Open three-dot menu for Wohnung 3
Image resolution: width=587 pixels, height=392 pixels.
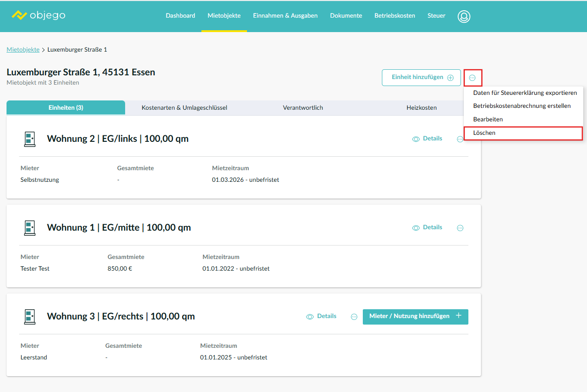354,317
